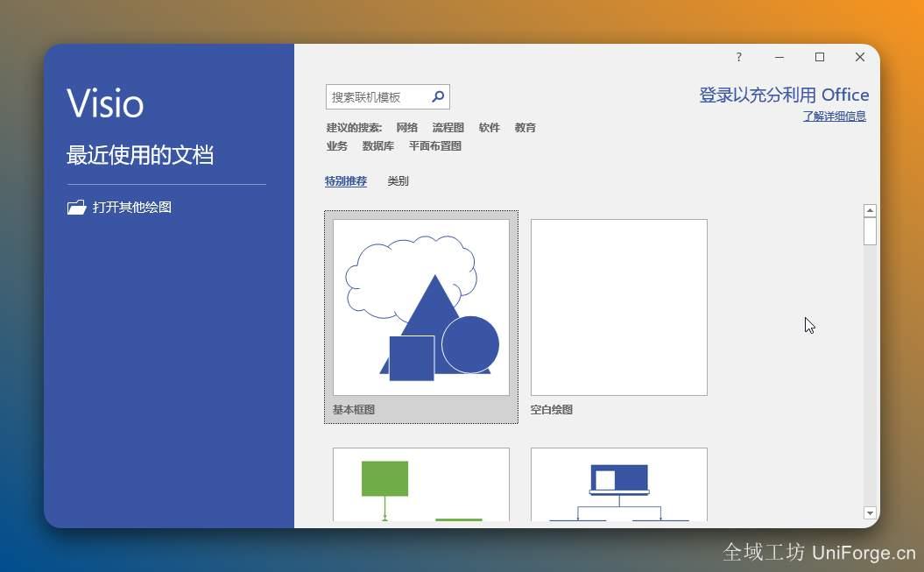Click 登录以充分利用 Office sign-in link
The width and height of the screenshot is (924, 572).
pos(784,95)
